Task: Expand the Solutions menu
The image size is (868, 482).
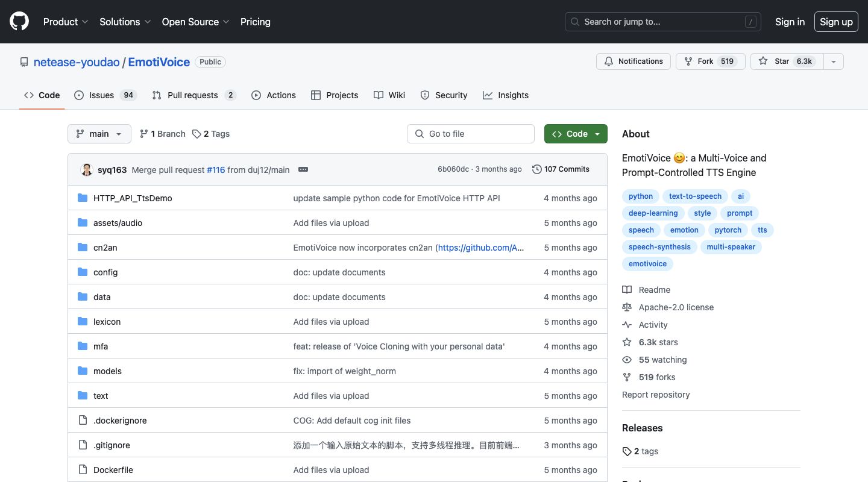Action: [125, 22]
